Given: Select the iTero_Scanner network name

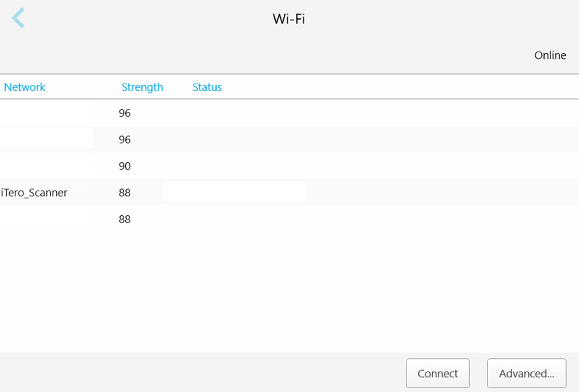Looking at the screenshot, I should (34, 193).
